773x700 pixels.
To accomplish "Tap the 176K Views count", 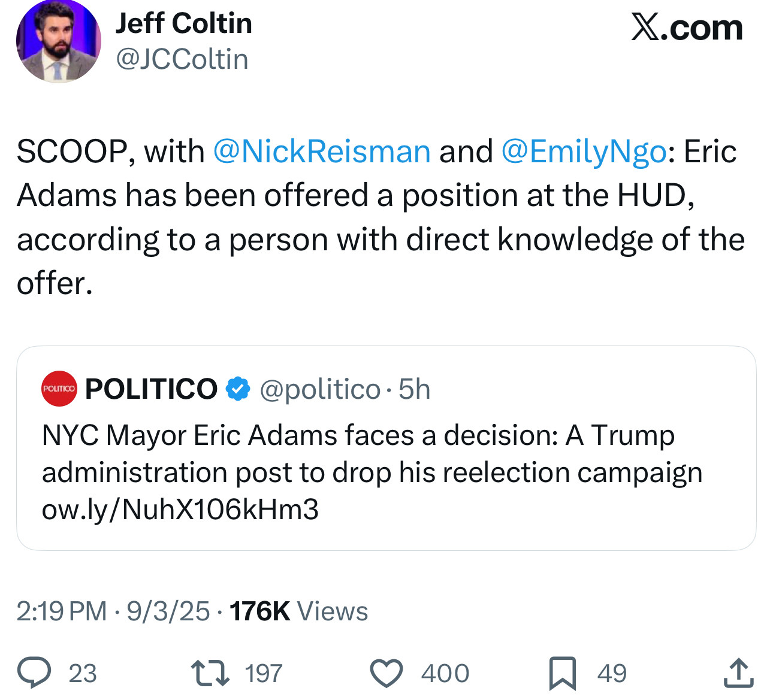I will point(298,611).
